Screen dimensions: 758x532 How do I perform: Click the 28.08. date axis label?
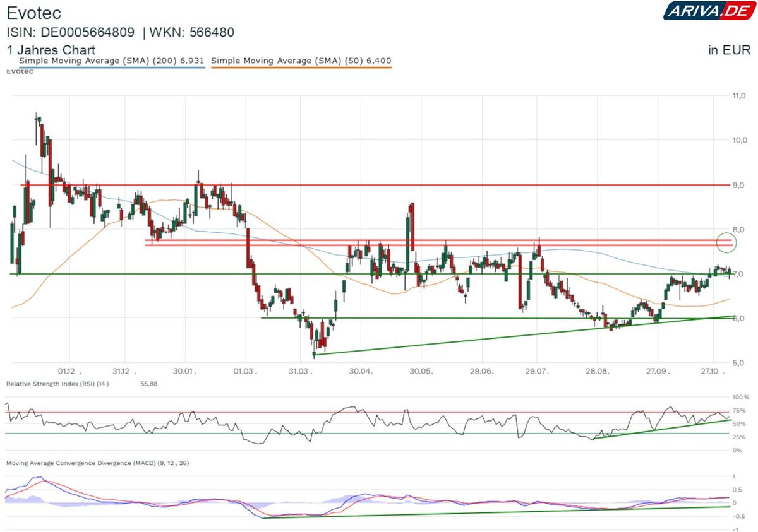pos(598,372)
